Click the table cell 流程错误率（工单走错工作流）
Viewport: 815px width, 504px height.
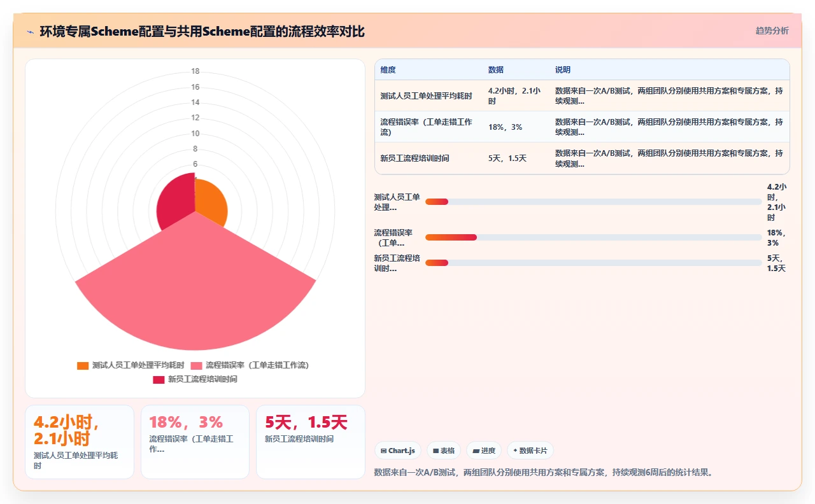tap(429, 127)
